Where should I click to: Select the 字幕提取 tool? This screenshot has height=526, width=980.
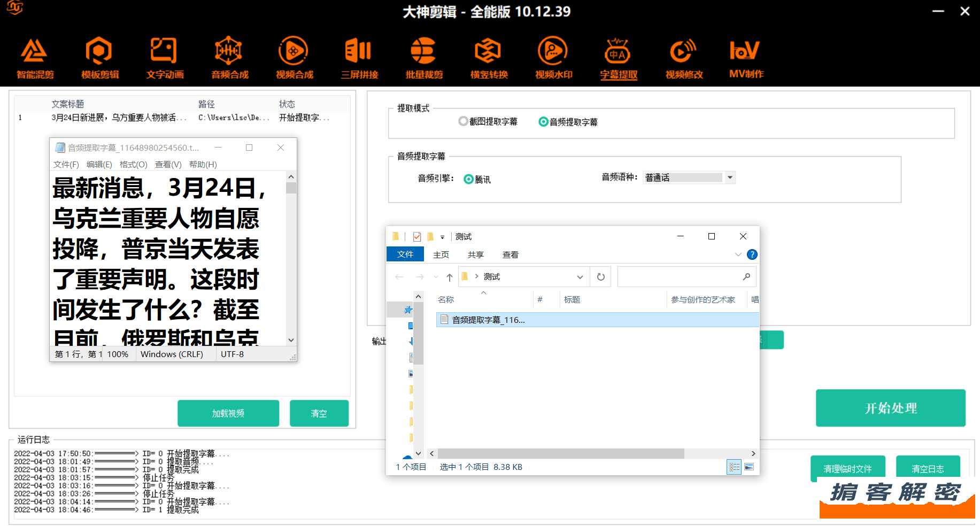point(619,58)
